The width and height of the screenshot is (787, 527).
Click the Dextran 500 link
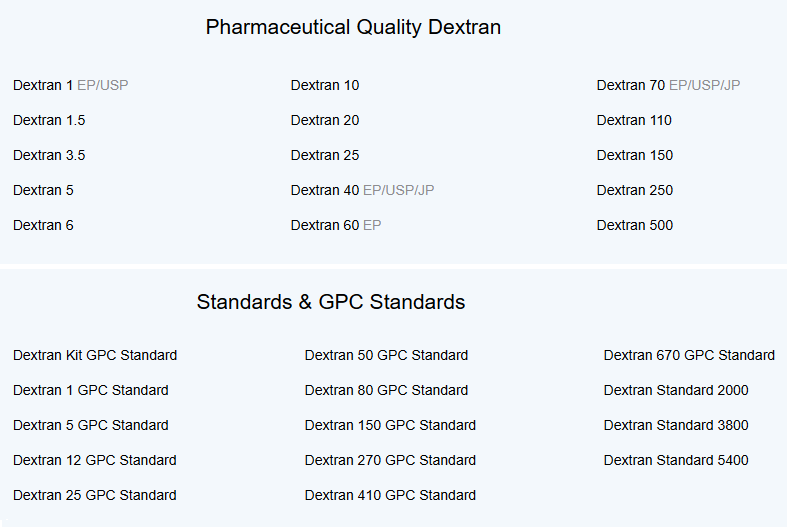[x=635, y=225]
